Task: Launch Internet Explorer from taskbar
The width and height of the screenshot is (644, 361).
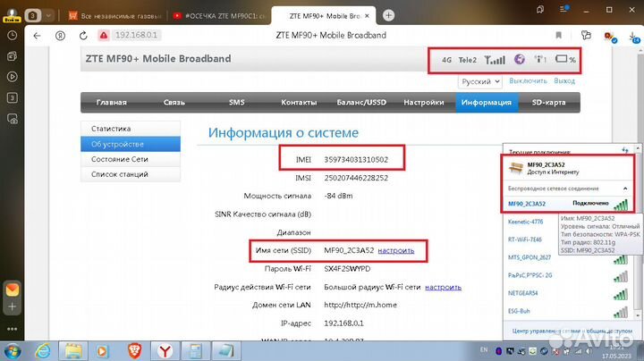Action: tap(43, 351)
